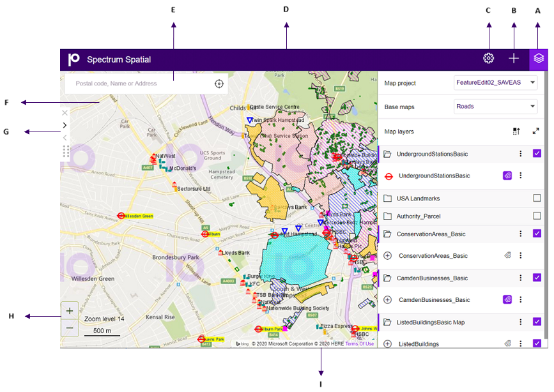Viewport: 554px width, 392px height.
Task: Uncheck the CamdenBusinesses_Basic group checkbox
Action: [x=537, y=278]
